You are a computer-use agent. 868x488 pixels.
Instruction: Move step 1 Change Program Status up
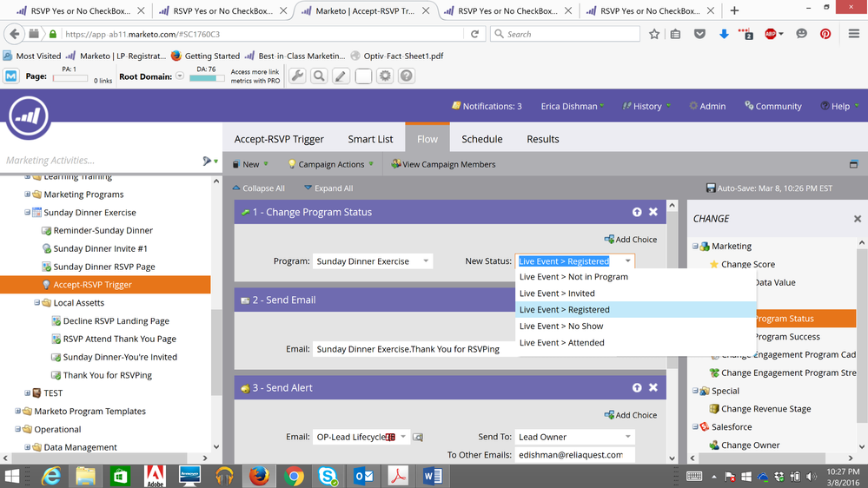(x=637, y=212)
